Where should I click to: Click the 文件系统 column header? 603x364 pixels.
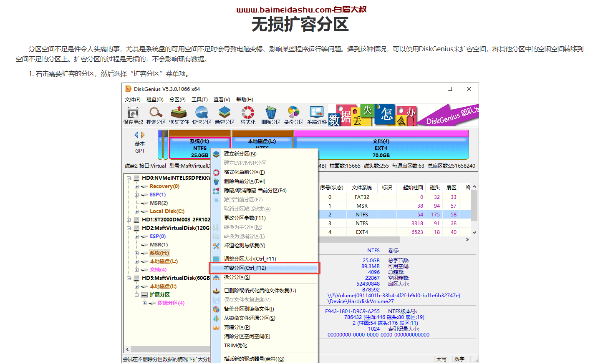[x=362, y=188]
